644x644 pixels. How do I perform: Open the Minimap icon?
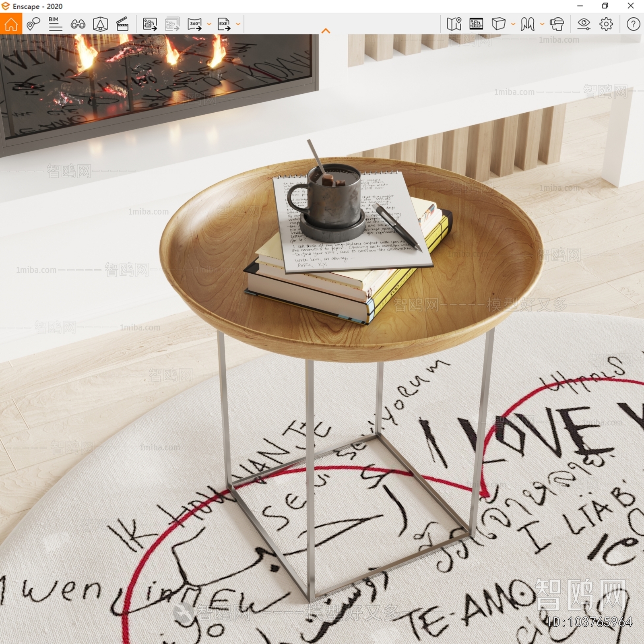(x=454, y=24)
